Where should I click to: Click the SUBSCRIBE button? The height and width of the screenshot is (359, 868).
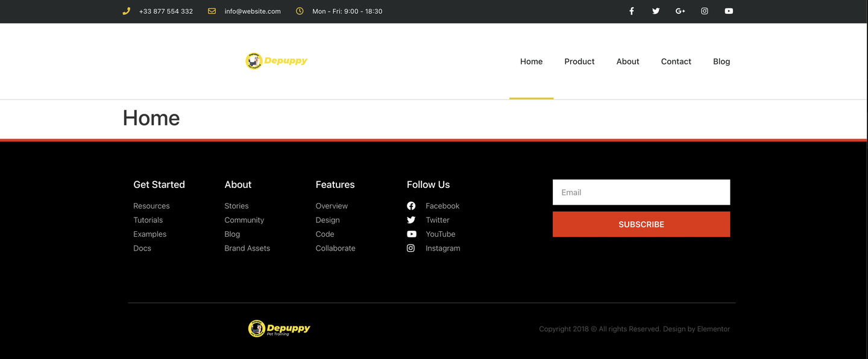pos(641,224)
